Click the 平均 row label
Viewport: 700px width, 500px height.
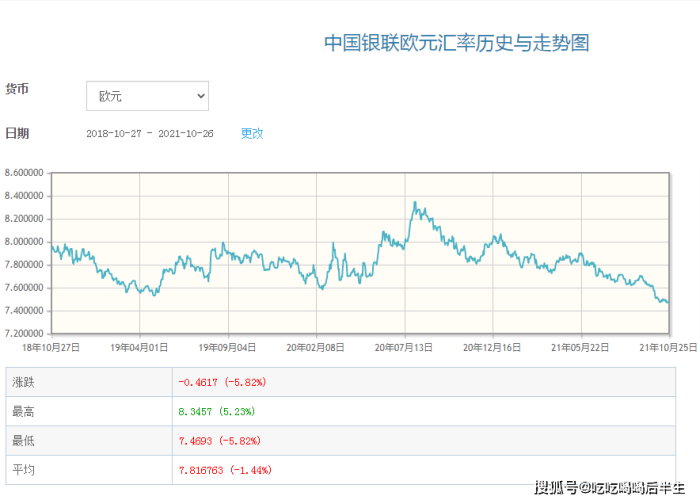[x=23, y=470]
